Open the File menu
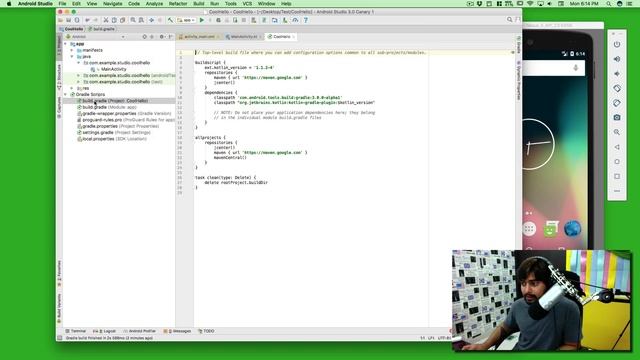 click(x=62, y=4)
